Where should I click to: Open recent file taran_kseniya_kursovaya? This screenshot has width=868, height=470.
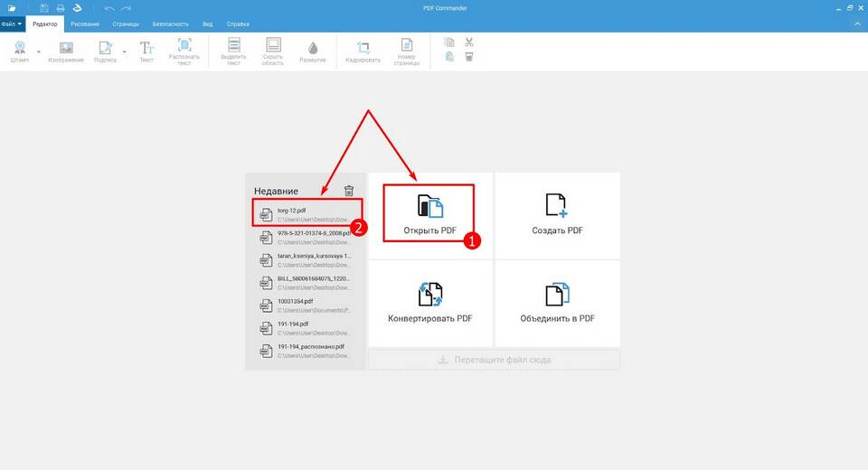pyautogui.click(x=307, y=260)
